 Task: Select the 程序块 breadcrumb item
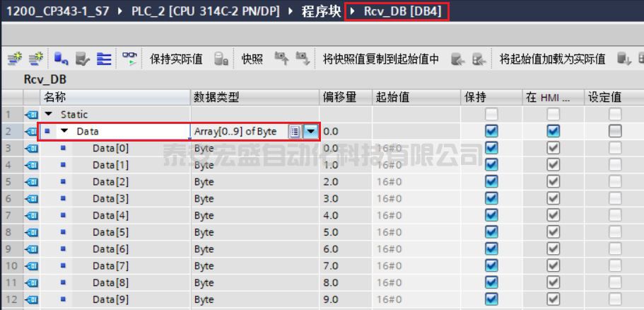click(321, 11)
